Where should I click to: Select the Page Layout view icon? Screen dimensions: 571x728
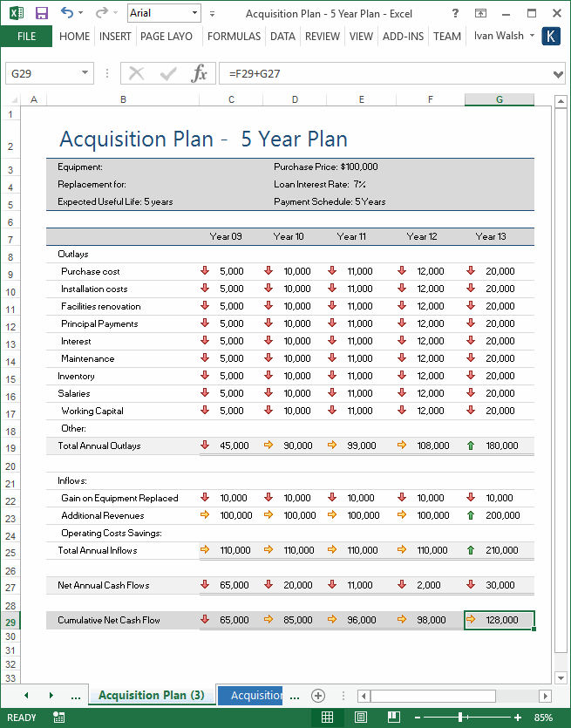point(360,716)
